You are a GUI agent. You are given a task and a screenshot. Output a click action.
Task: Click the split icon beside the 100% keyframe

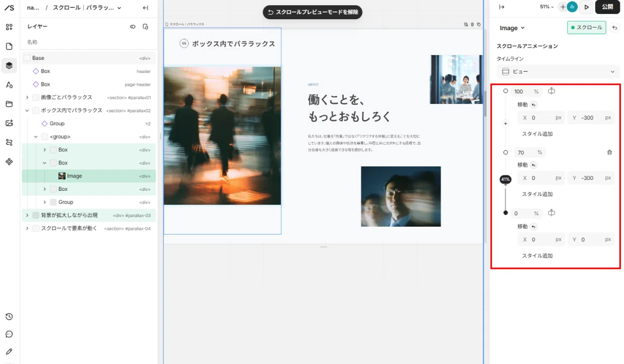pos(552,92)
